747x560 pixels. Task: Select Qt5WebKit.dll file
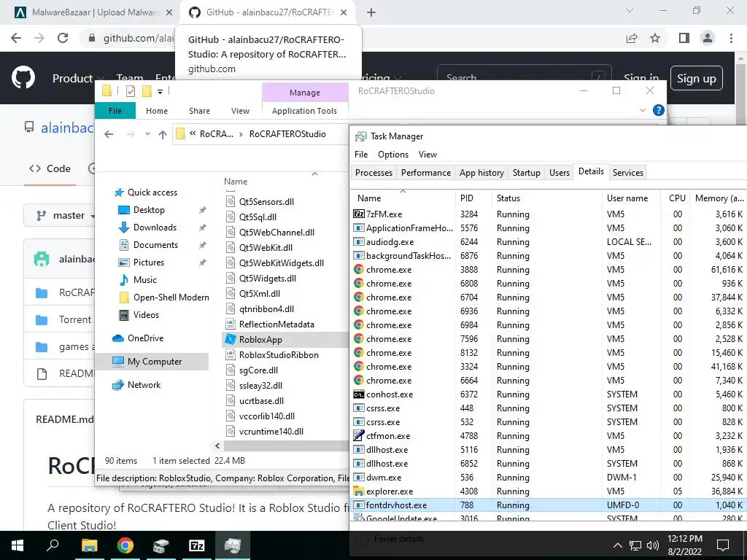point(266,248)
